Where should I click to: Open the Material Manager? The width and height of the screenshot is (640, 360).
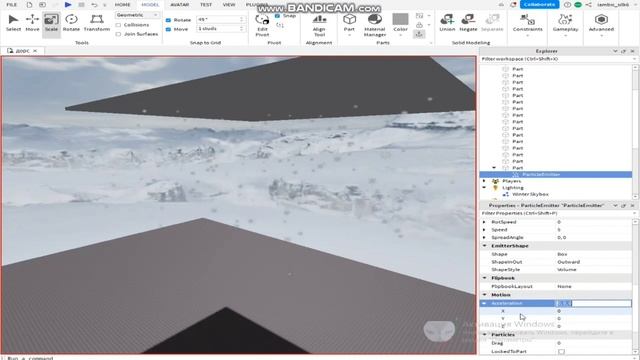pyautogui.click(x=374, y=25)
